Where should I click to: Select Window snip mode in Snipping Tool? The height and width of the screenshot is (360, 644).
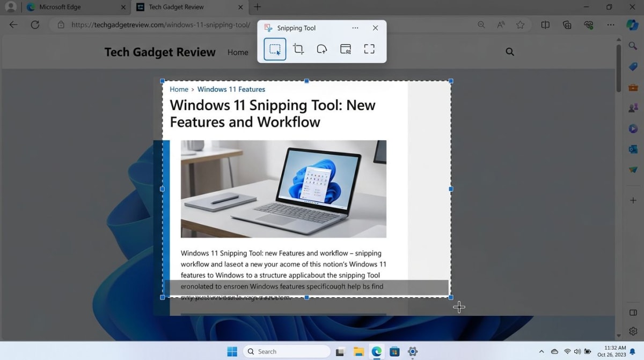(x=346, y=49)
